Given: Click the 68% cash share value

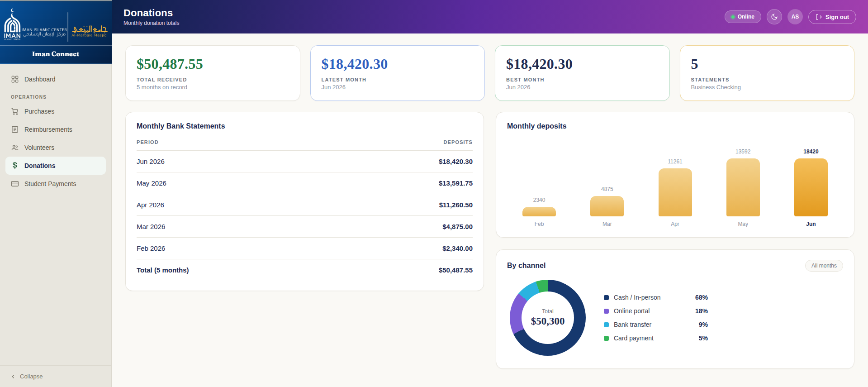Looking at the screenshot, I should point(702,297).
